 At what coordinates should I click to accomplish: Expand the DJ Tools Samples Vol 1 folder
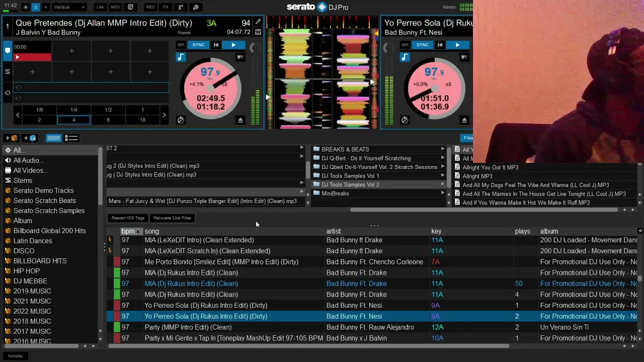[x=443, y=176]
